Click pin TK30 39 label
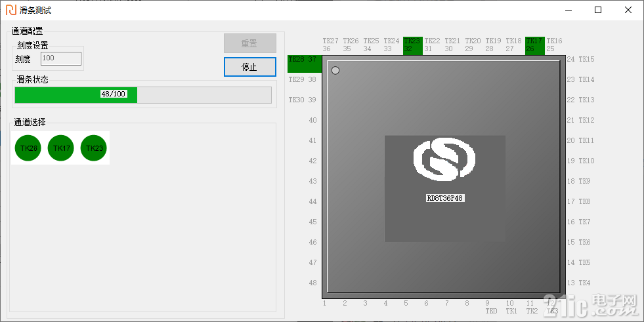This screenshot has width=644, height=322. click(302, 100)
